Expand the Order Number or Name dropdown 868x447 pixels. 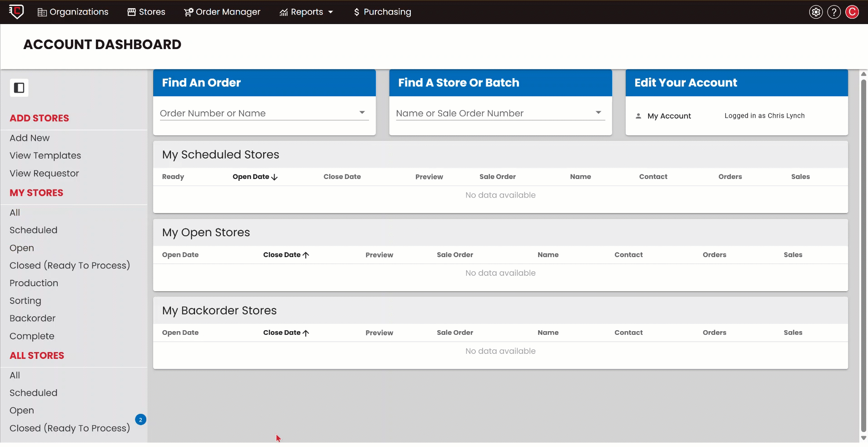click(362, 113)
